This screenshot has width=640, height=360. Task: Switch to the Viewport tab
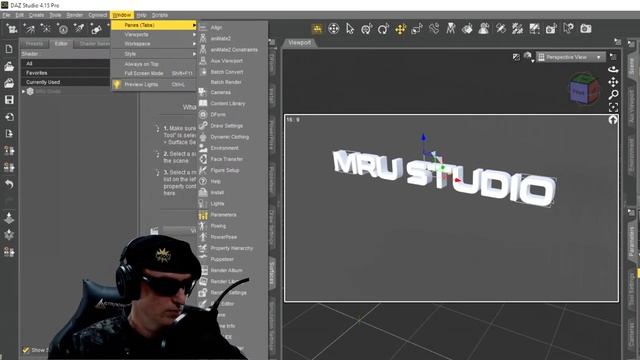tap(300, 42)
